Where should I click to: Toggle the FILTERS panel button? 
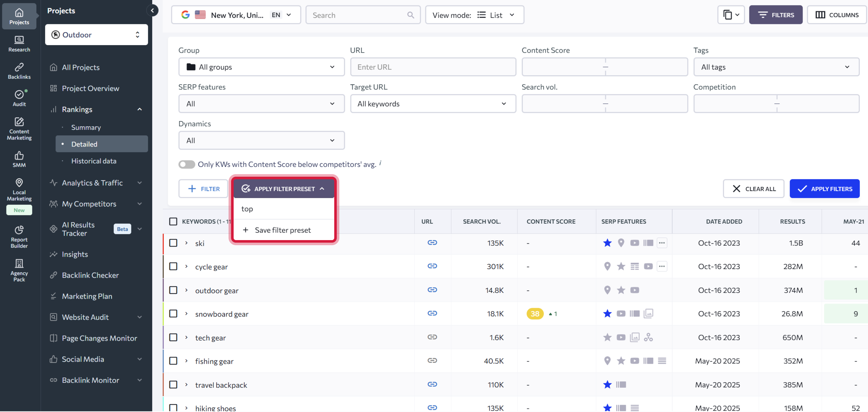776,15
